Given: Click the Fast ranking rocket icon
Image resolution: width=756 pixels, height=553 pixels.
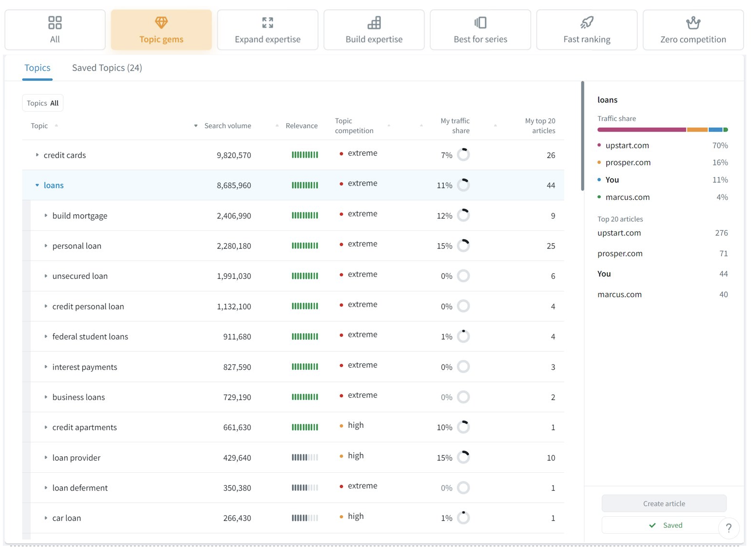Looking at the screenshot, I should [x=586, y=23].
